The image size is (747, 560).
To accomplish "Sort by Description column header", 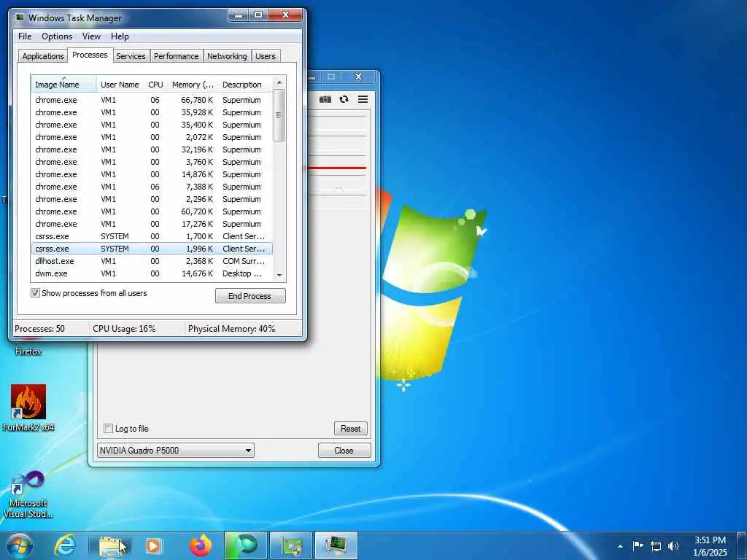I will pos(245,85).
